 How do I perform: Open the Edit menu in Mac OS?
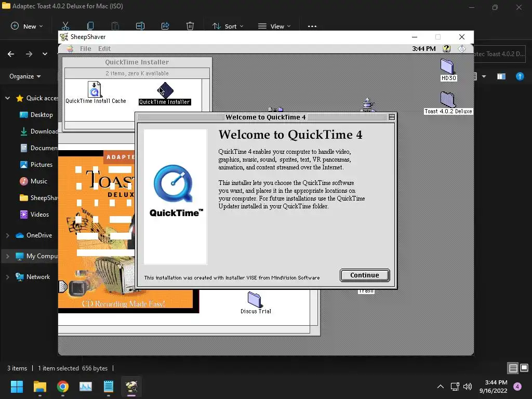click(104, 49)
